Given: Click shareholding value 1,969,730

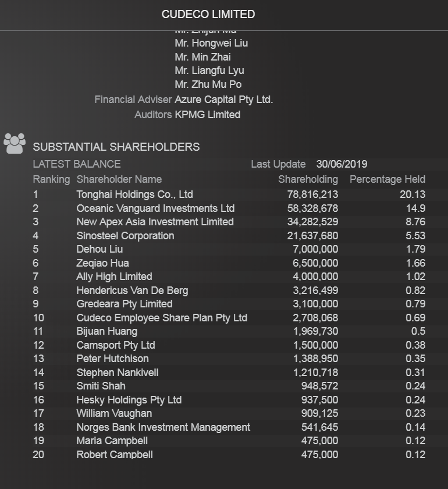Looking at the screenshot, I should (315, 331).
